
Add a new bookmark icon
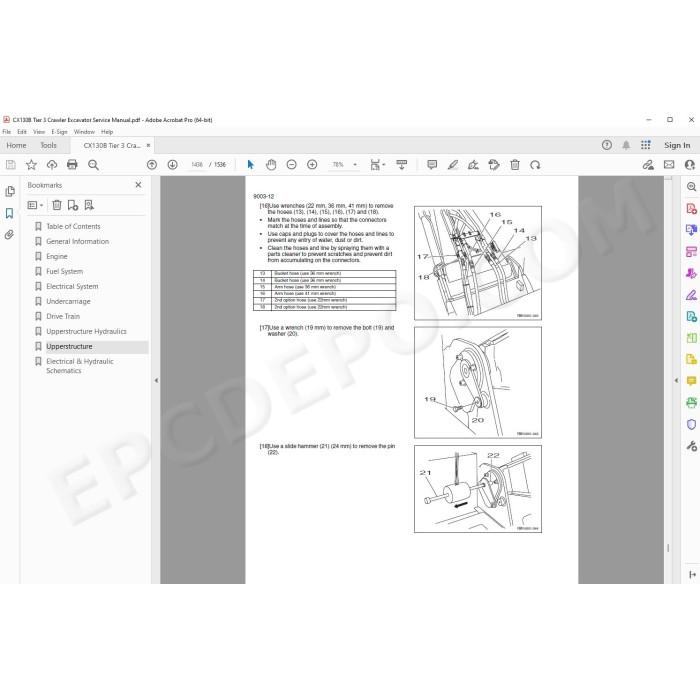72,205
